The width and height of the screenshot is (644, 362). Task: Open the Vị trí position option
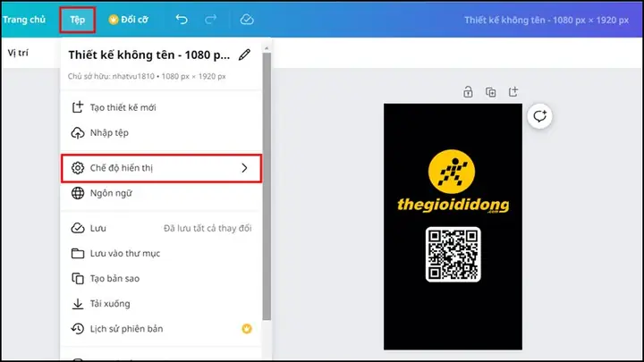coord(18,53)
